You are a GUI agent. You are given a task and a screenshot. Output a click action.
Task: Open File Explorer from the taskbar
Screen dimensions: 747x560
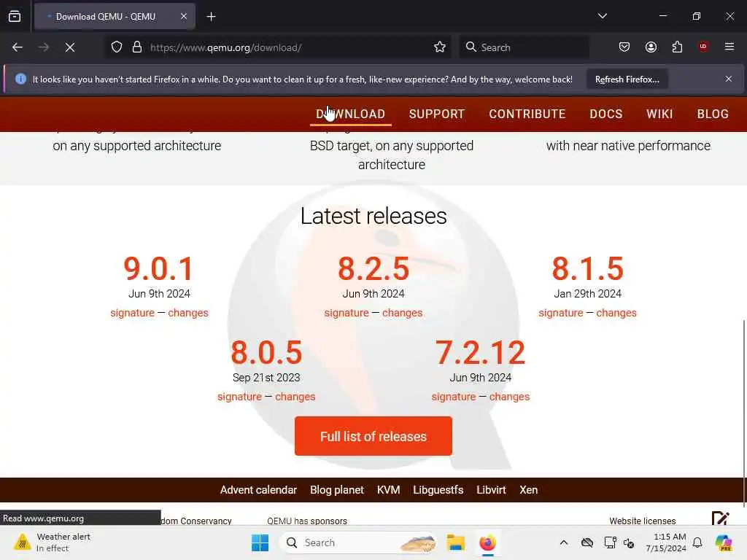pos(455,542)
